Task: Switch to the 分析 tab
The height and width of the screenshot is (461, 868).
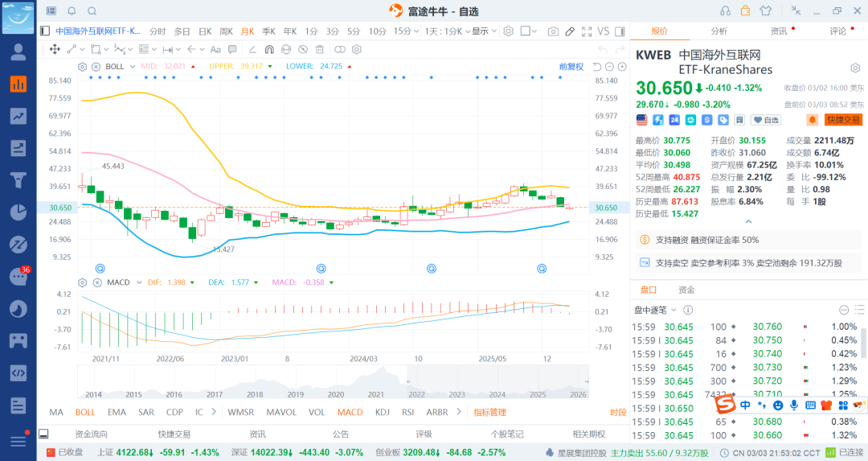Action: click(x=719, y=31)
